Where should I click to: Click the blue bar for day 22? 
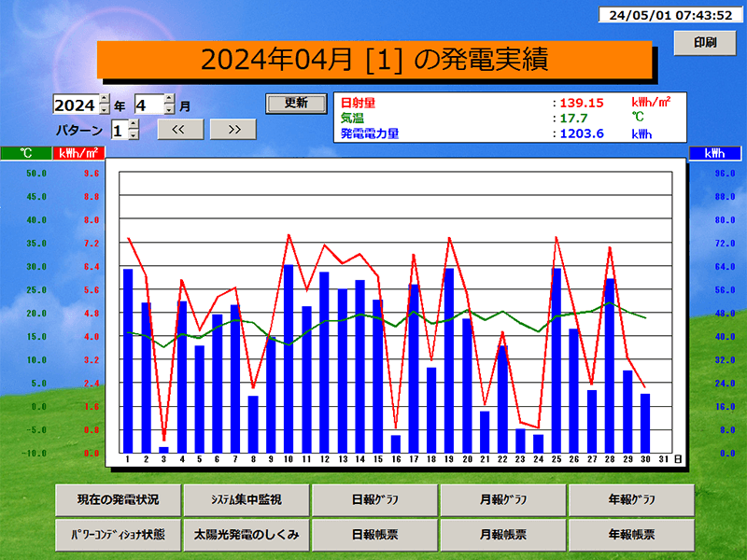[502, 399]
